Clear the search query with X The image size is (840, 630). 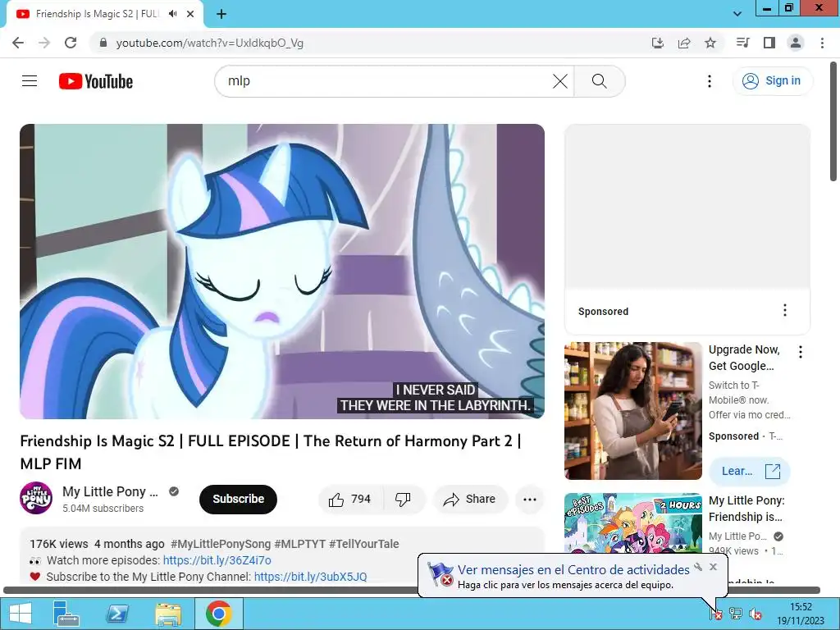coord(559,81)
